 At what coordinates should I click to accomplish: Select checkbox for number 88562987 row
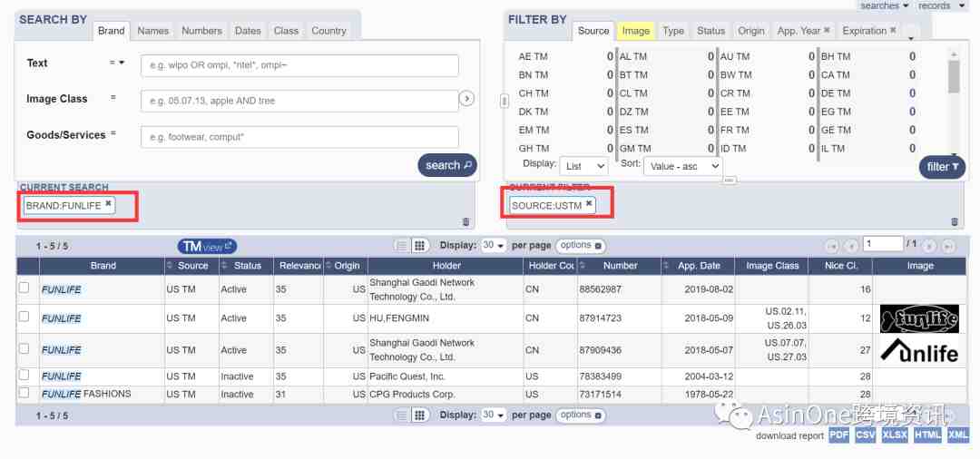point(24,288)
